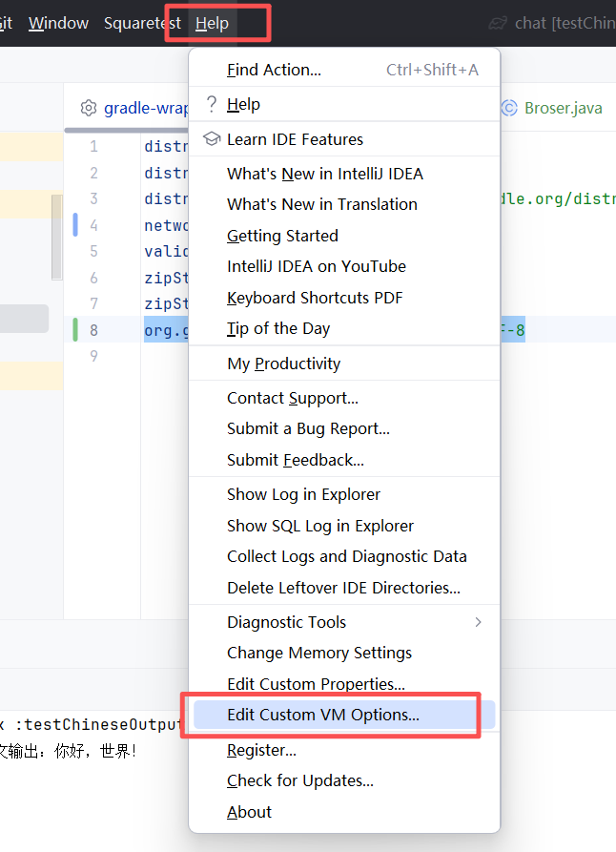Click the blue change marker on line 4
Image resolution: width=616 pixels, height=852 pixels.
coord(75,225)
